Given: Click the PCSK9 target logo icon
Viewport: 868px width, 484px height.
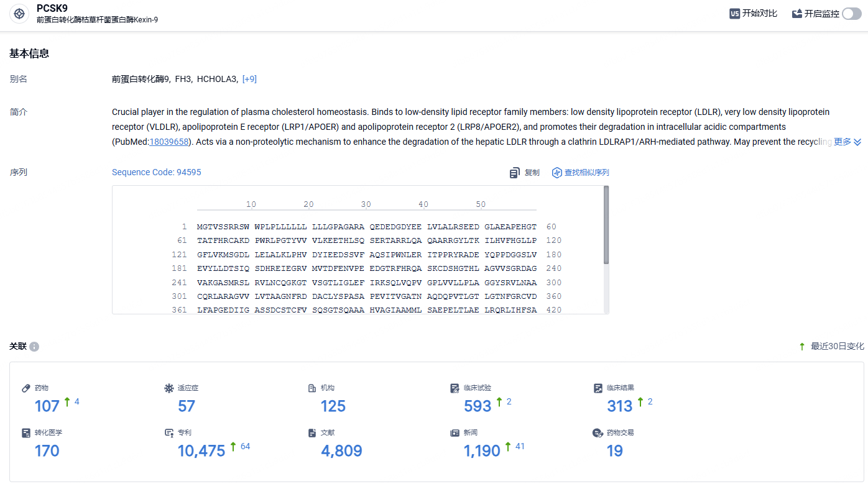Looking at the screenshot, I should (x=19, y=14).
